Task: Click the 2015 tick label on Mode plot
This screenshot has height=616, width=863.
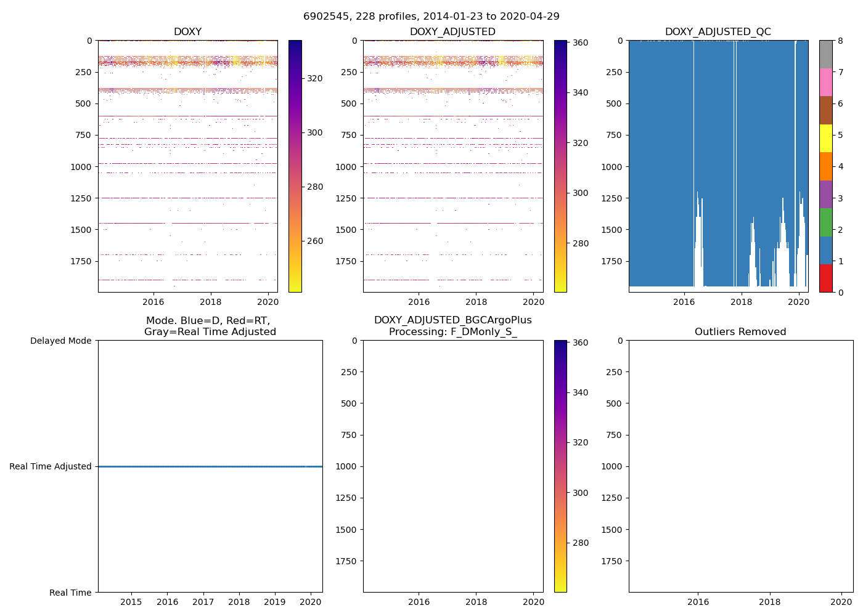Action: click(131, 602)
